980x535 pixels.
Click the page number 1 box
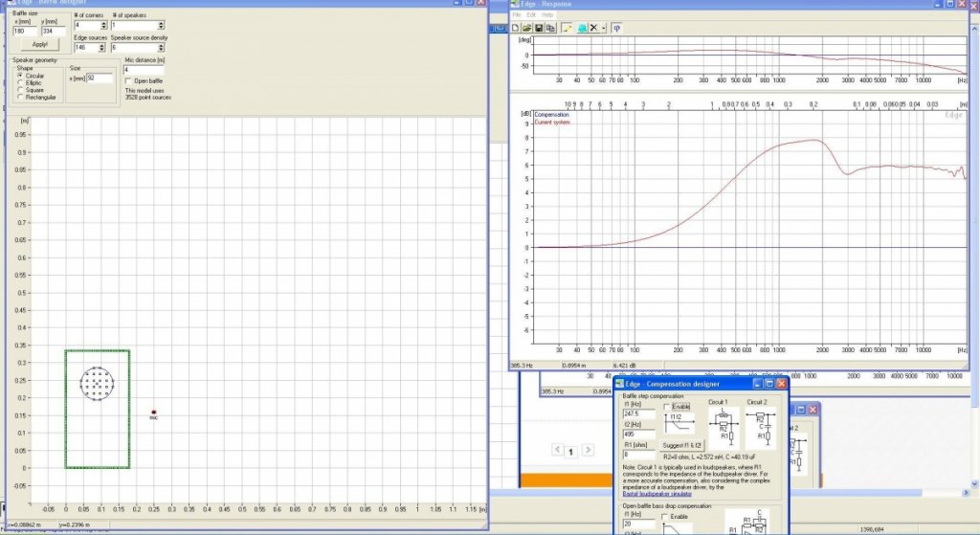click(x=571, y=451)
